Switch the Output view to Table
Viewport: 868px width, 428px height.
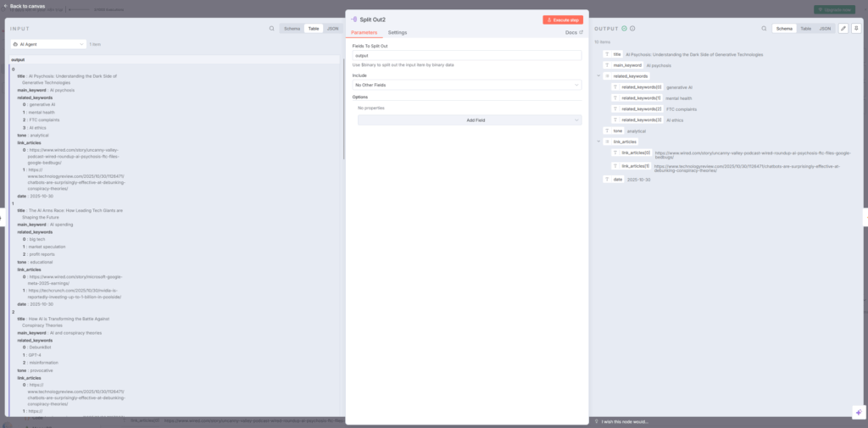[805, 28]
